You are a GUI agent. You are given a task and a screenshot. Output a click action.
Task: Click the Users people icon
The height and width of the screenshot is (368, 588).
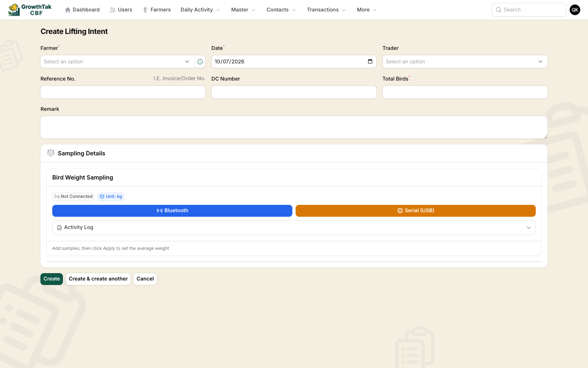[113, 10]
